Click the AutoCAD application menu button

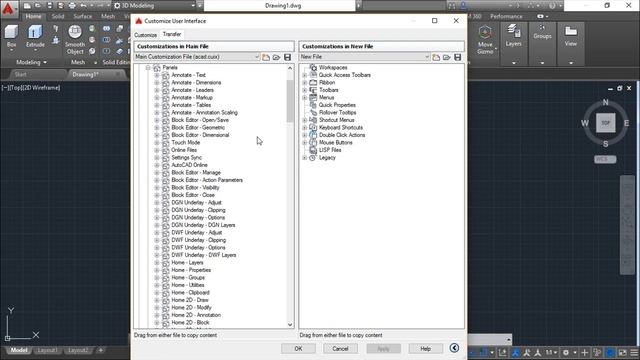[8, 8]
